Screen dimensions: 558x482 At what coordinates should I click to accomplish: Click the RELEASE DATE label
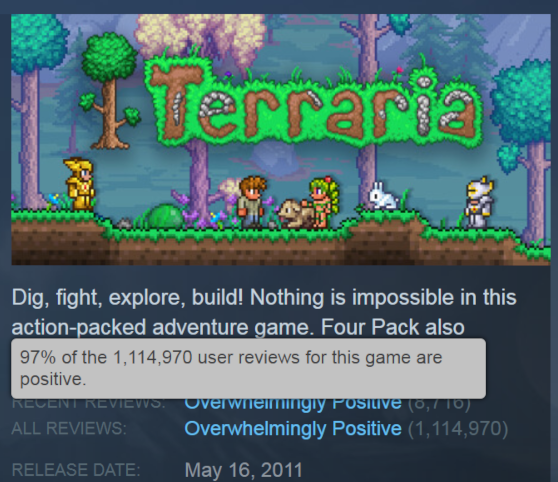[x=75, y=470]
